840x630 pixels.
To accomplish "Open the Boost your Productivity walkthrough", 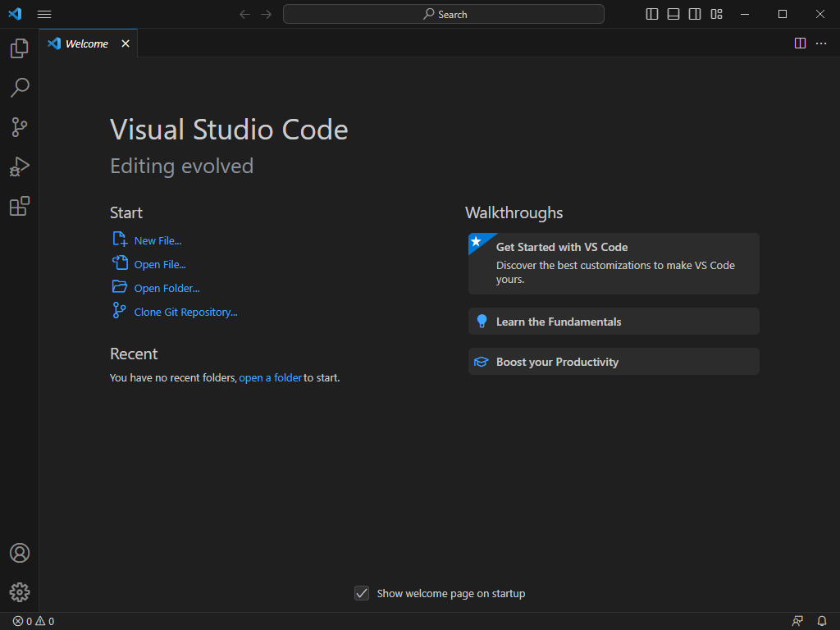I will coord(614,362).
